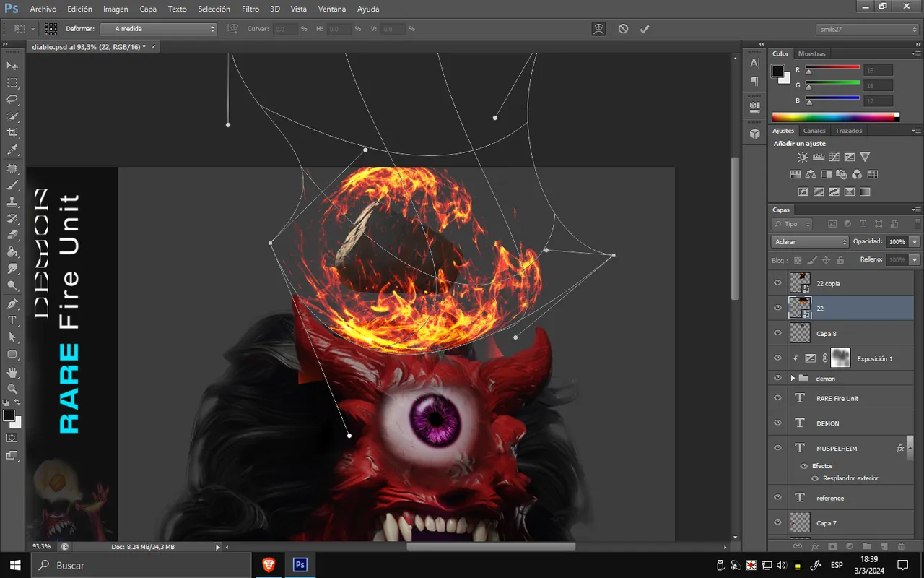Open the Tipo layer filter dropdown

point(792,224)
